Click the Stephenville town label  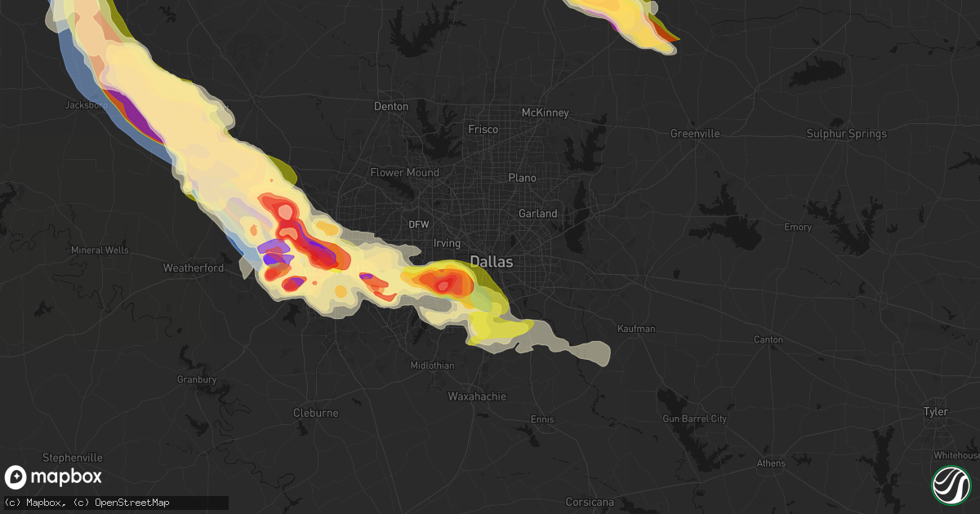(73, 457)
